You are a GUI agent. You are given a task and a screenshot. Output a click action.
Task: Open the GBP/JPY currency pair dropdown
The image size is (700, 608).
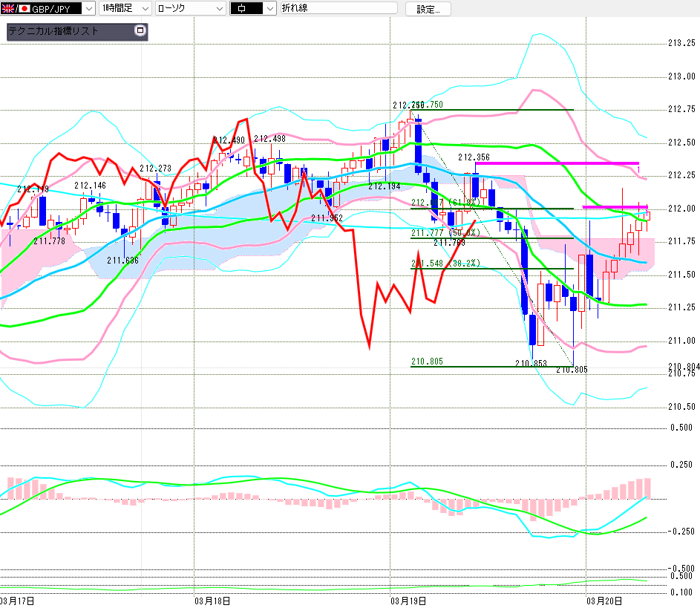[88, 9]
